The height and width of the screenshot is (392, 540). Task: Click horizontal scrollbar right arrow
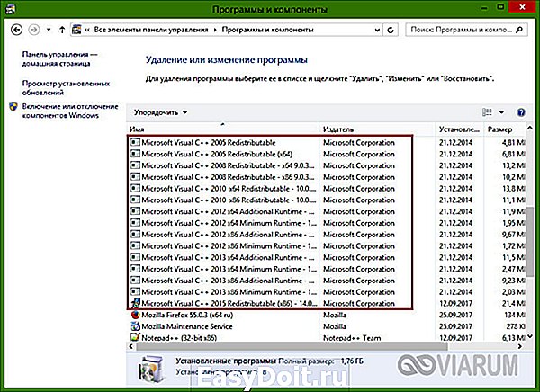point(520,346)
